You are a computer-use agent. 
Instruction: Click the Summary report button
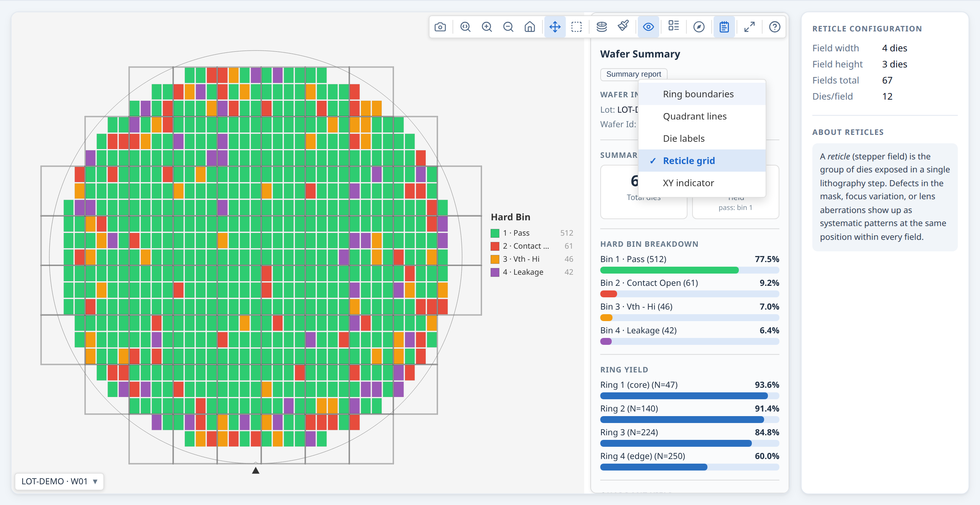click(x=634, y=74)
